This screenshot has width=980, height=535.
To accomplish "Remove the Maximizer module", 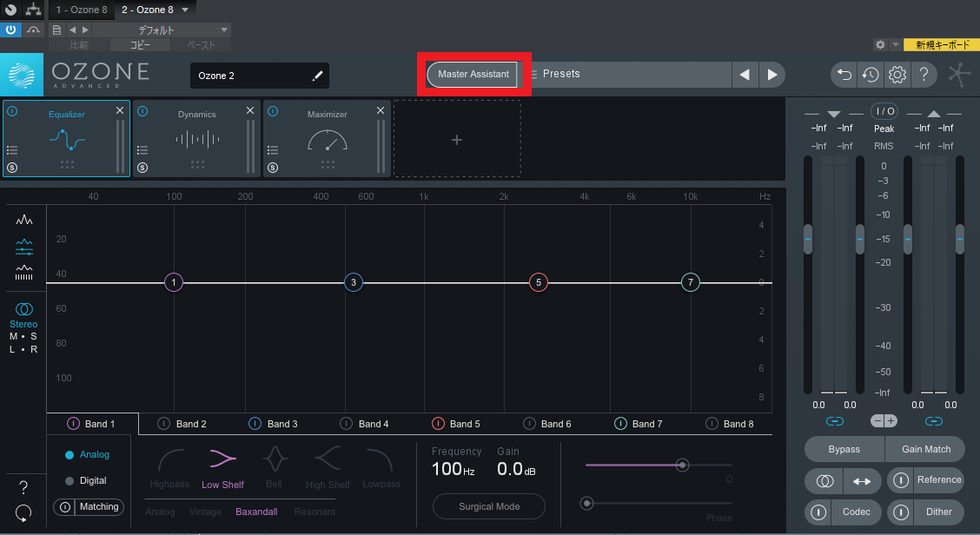I will (x=380, y=110).
